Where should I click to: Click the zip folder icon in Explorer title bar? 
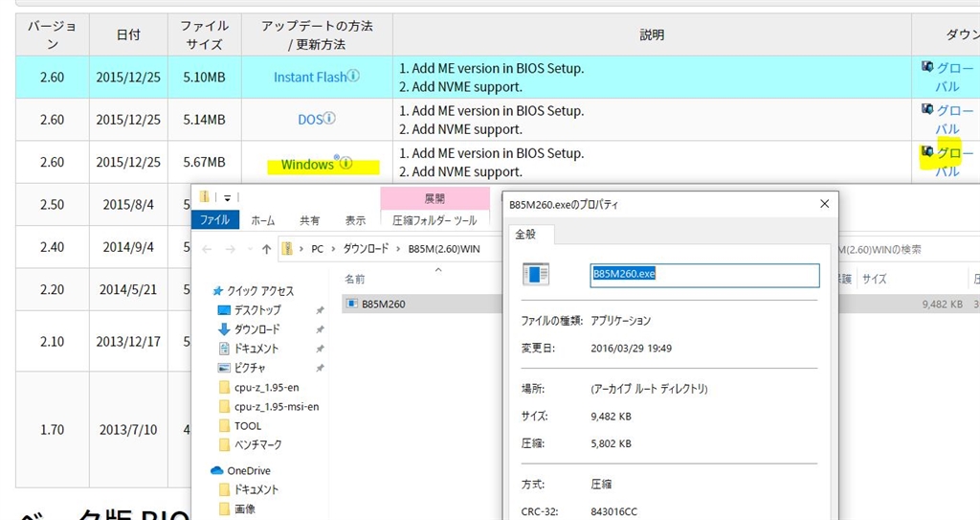tap(205, 196)
